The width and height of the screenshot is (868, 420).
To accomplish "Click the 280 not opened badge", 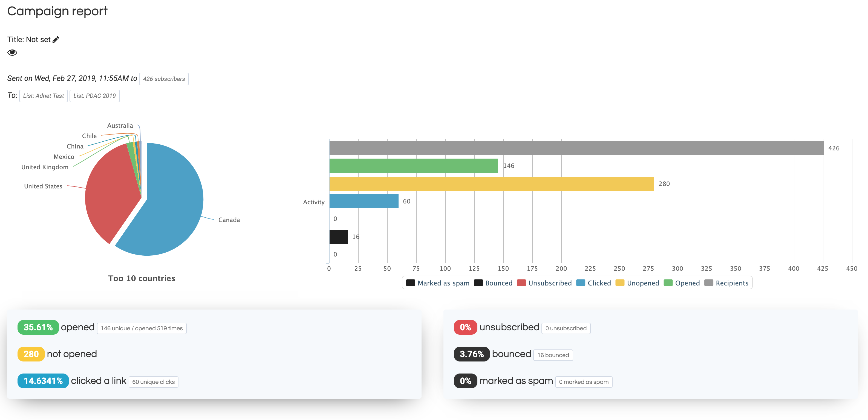I will [x=31, y=354].
